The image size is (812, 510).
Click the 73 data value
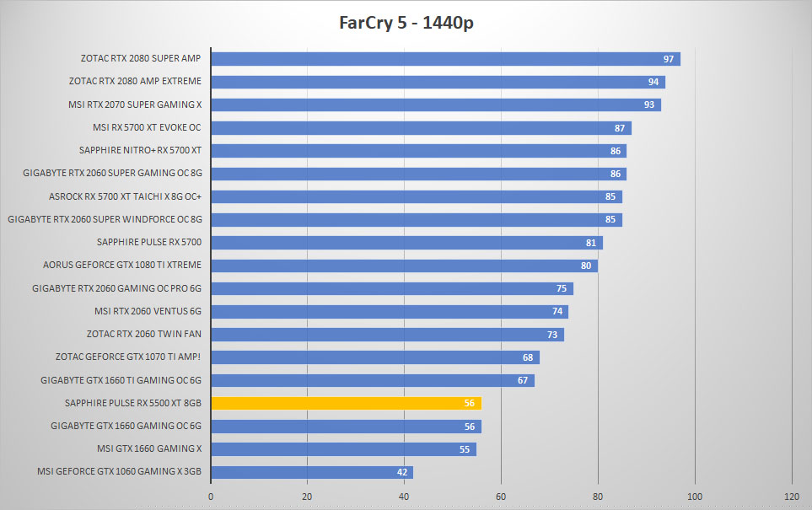(x=552, y=335)
